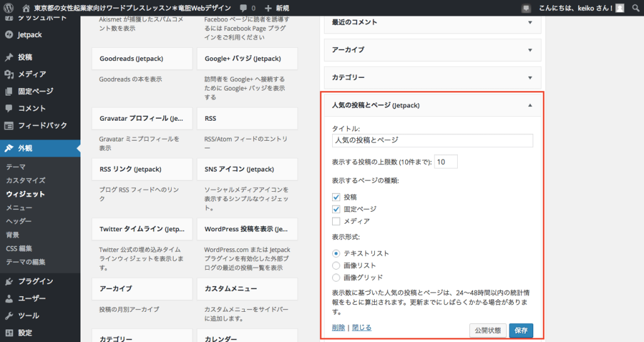Click the 固定ページ sidebar icon

(x=9, y=91)
